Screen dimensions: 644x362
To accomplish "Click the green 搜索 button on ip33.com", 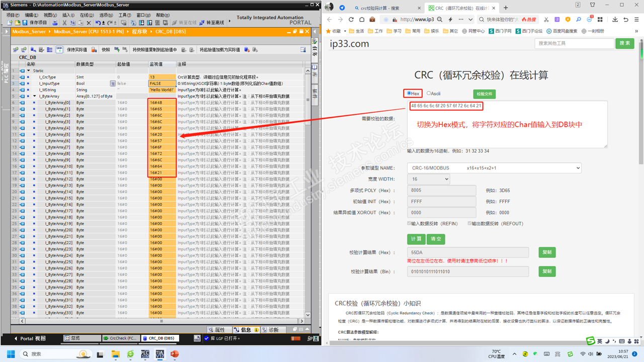I will (x=625, y=43).
